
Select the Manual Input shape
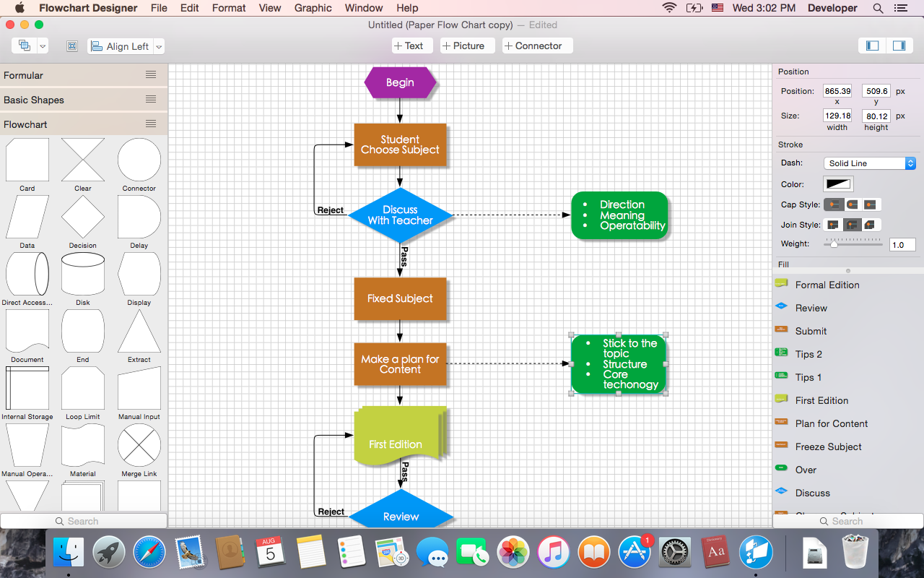[x=139, y=388]
